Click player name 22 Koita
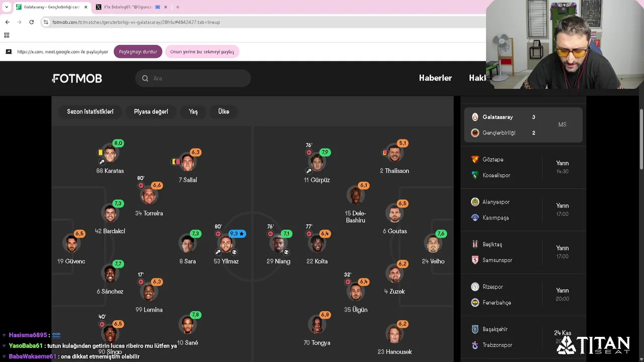This screenshot has height=362, width=644. tap(317, 261)
